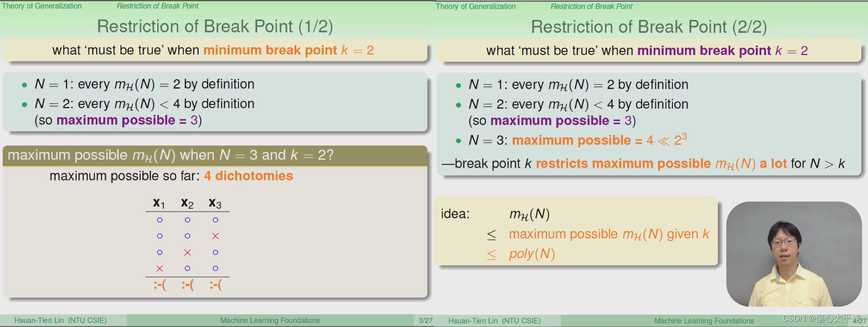Click the 'N = 1' bullet on right slide

(578, 84)
